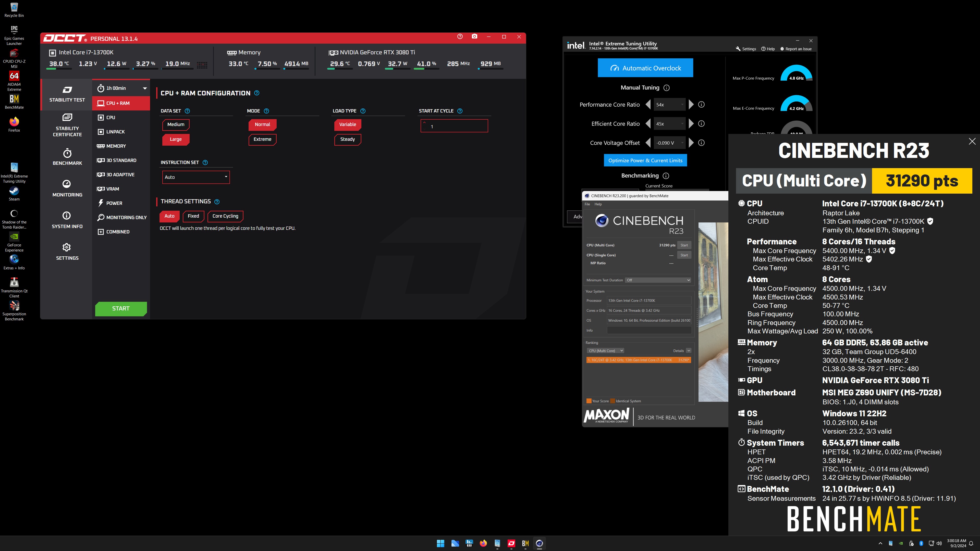
Task: Show Efficient Core Ratio info icon
Action: tap(701, 123)
